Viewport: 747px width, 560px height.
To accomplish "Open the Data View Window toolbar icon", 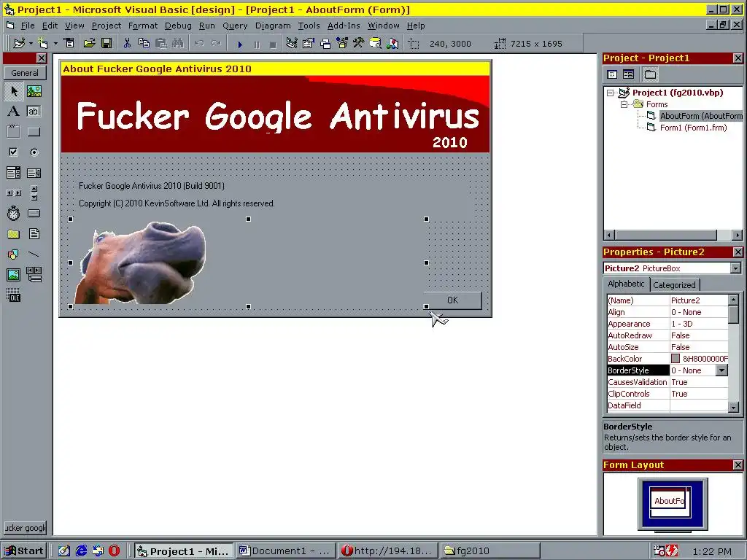I will [x=376, y=43].
